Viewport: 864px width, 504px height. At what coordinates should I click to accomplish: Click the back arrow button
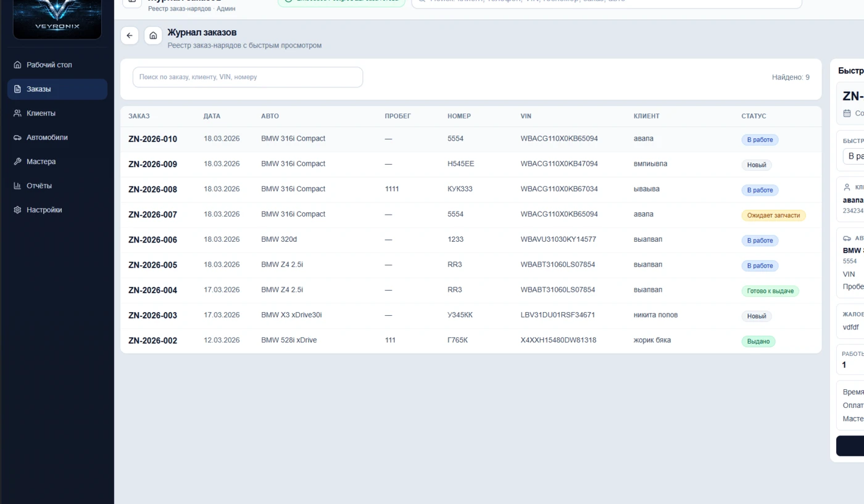tap(129, 36)
